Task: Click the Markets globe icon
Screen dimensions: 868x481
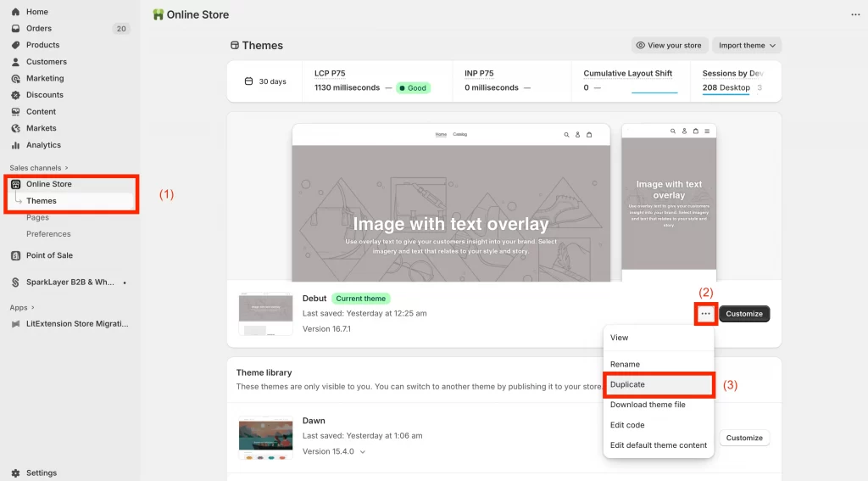Action: (x=15, y=128)
